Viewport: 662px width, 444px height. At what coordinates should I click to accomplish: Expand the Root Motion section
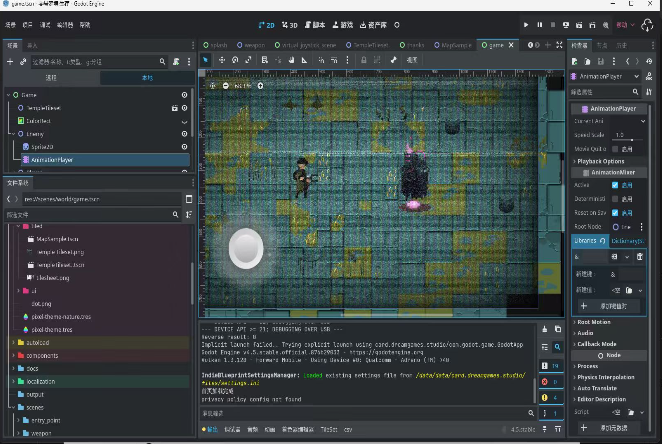594,322
